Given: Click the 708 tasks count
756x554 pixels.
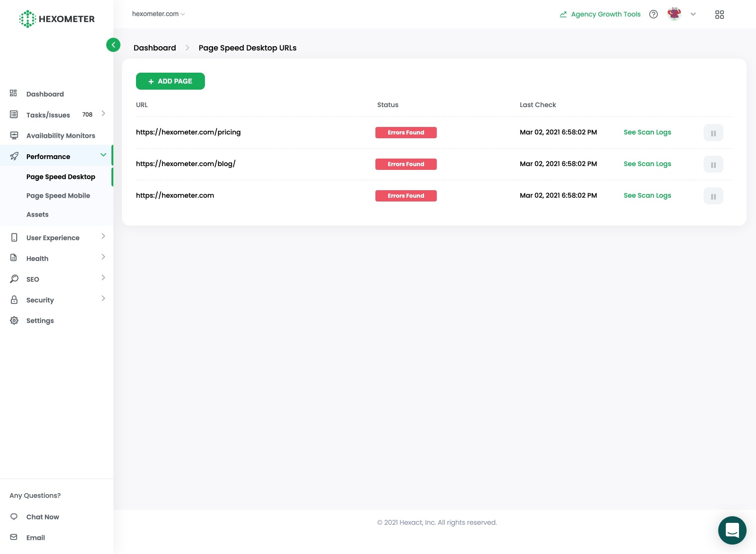Looking at the screenshot, I should pos(87,115).
